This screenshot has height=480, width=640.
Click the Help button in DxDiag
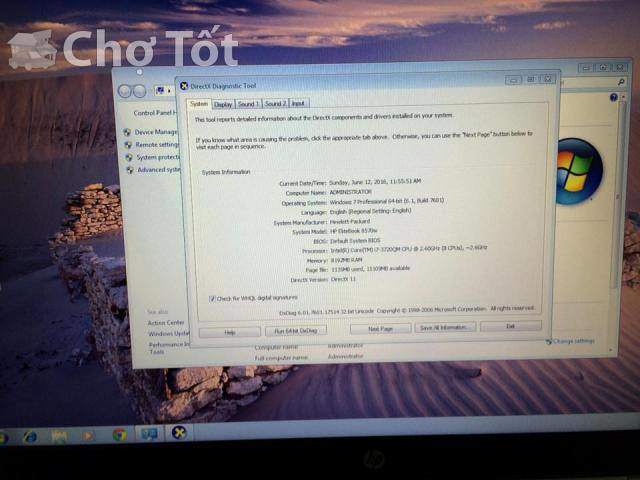(230, 332)
